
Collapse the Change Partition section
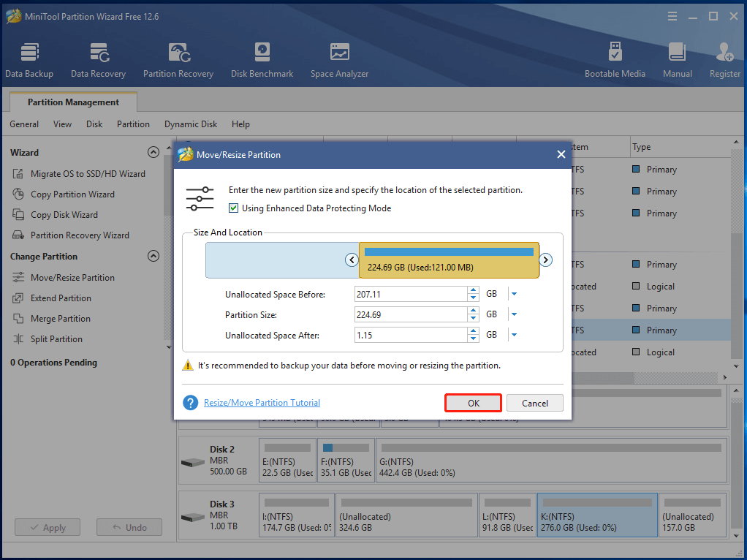pos(153,256)
